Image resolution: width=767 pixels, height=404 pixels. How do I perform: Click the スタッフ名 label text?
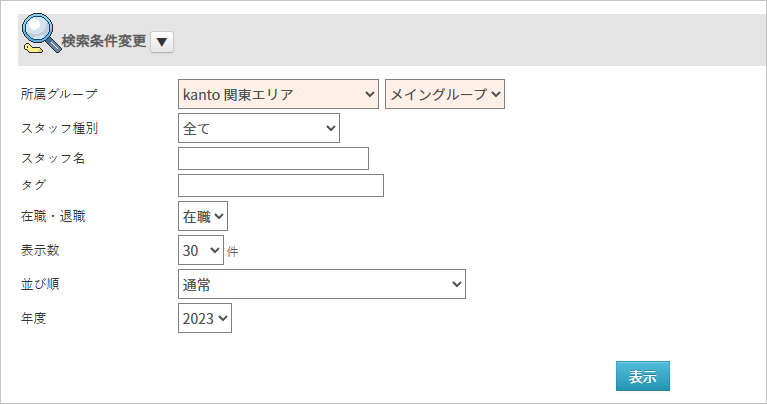(53, 158)
